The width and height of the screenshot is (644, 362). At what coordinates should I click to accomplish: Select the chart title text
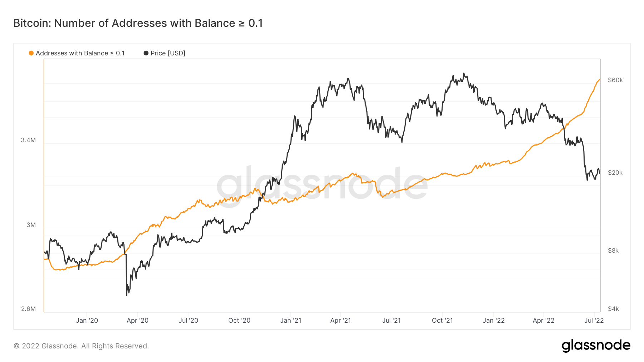[138, 23]
